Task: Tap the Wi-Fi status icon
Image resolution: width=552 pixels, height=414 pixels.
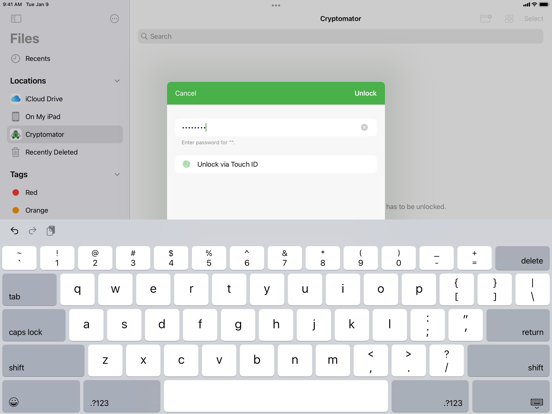Action: pyautogui.click(x=534, y=4)
